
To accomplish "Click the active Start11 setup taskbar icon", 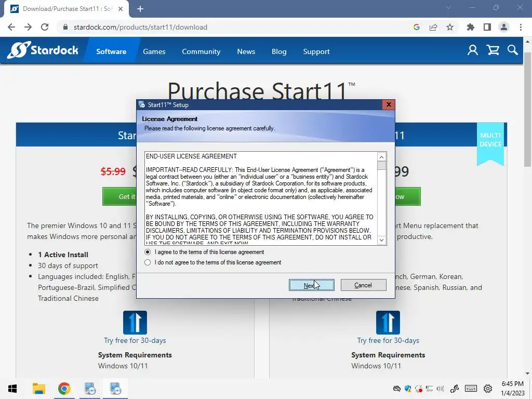I will click(115, 389).
